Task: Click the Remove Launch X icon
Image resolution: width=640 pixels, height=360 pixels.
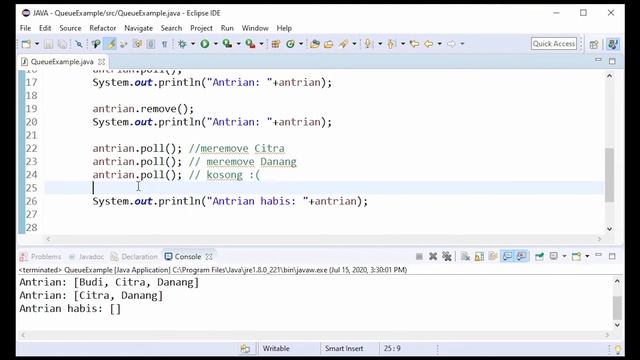Action: pos(433,256)
